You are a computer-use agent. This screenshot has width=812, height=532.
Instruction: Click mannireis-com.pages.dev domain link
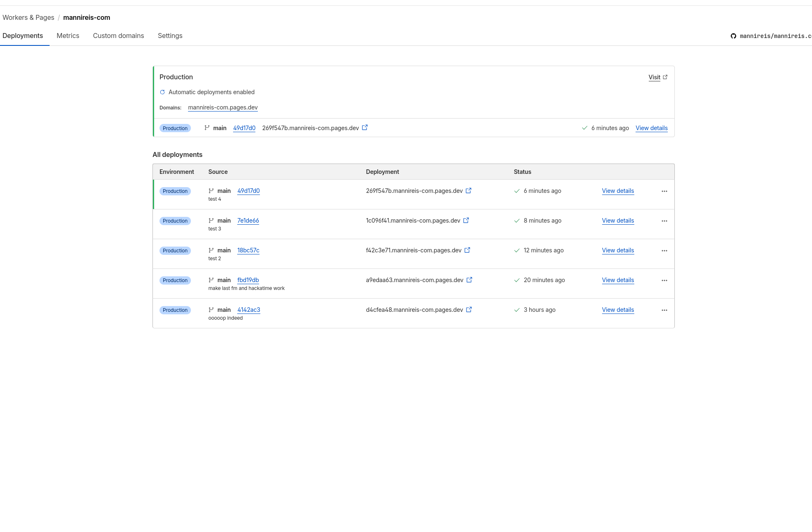coord(222,107)
